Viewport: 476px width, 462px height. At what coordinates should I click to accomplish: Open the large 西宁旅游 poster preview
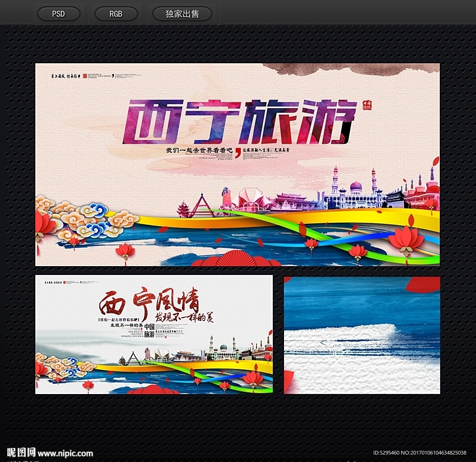(x=238, y=165)
